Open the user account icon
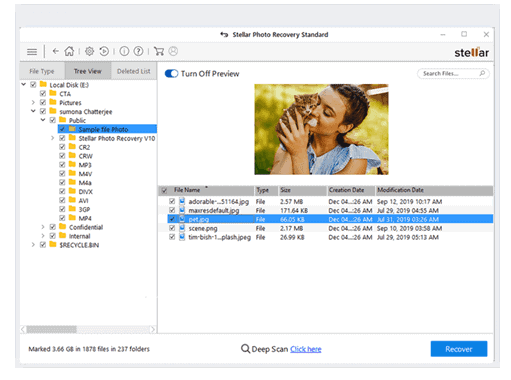 173,51
